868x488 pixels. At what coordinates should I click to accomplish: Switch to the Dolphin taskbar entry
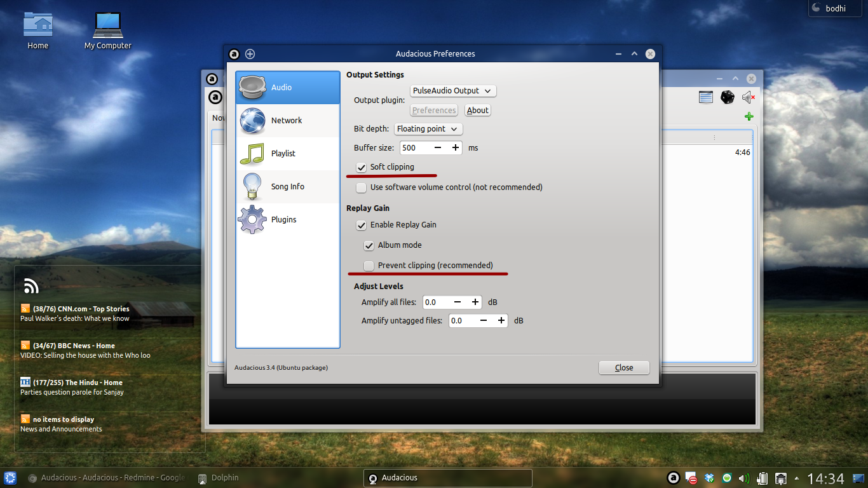[219, 478]
